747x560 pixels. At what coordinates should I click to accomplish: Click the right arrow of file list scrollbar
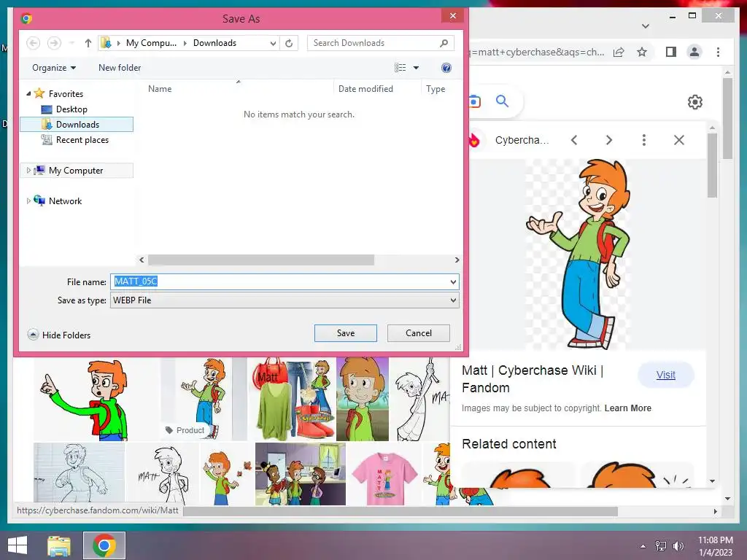point(457,260)
